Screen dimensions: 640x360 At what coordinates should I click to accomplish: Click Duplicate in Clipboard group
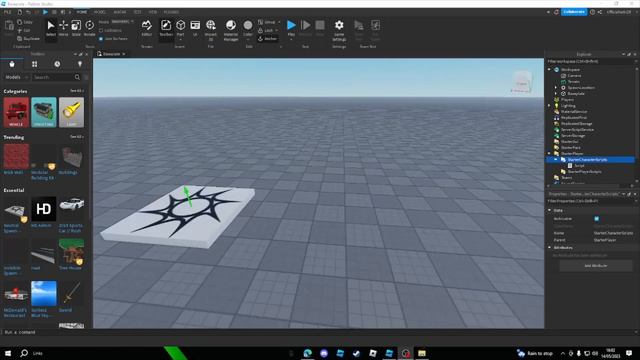29,38
